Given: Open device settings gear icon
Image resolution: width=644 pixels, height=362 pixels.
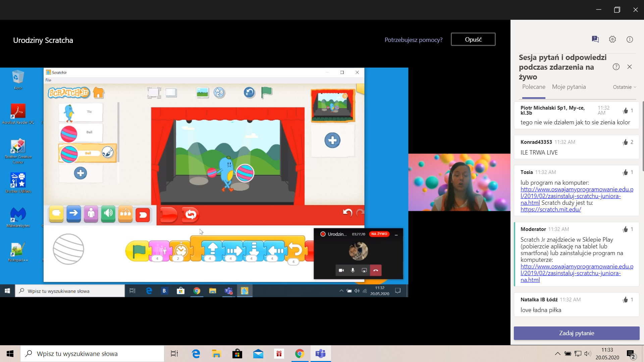Looking at the screenshot, I should tap(612, 39).
